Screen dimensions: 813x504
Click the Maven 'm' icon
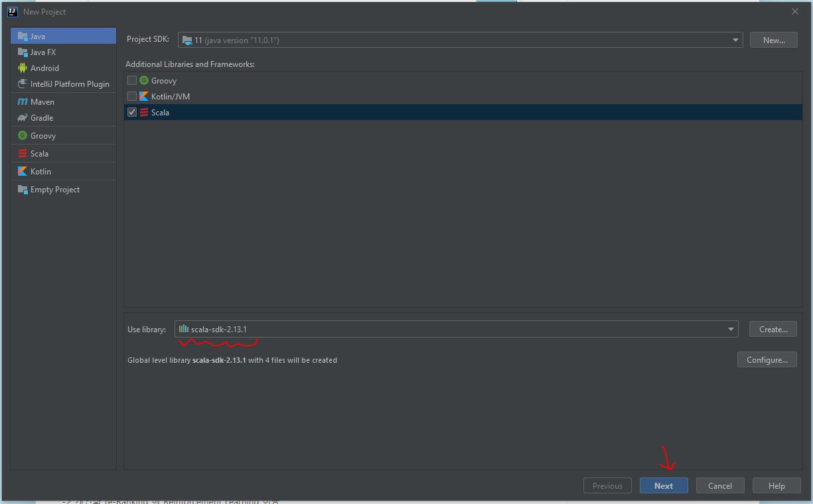(23, 102)
